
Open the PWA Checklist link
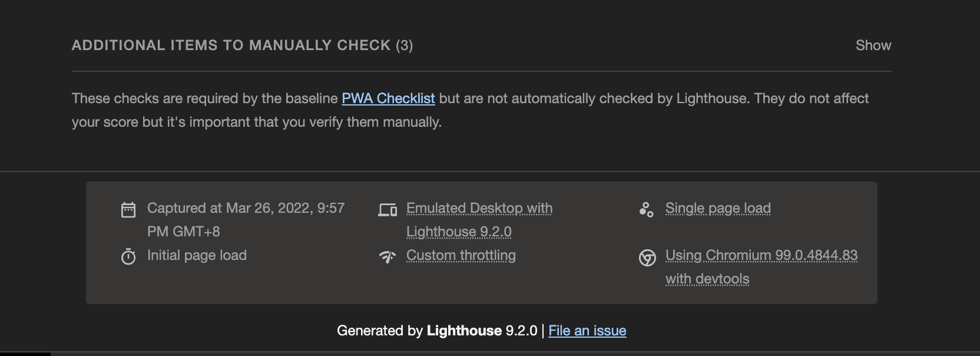click(x=388, y=98)
